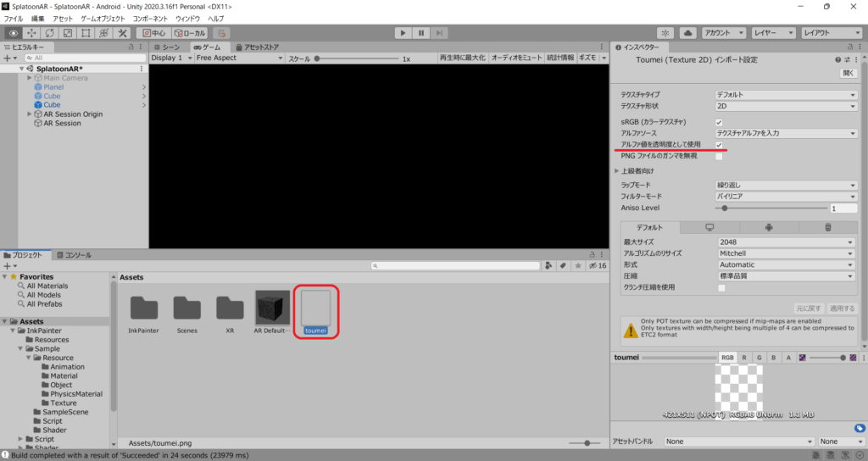Image resolution: width=868 pixels, height=461 pixels.
Task: Click the project search field
Action: 455,265
